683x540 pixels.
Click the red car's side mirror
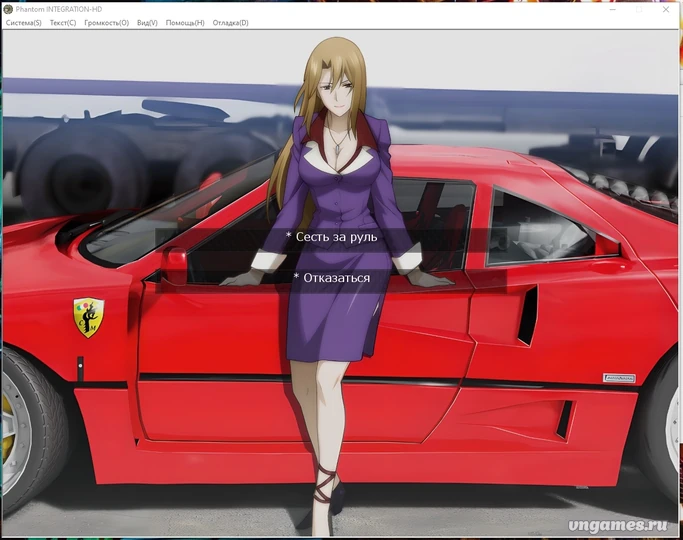(x=175, y=261)
